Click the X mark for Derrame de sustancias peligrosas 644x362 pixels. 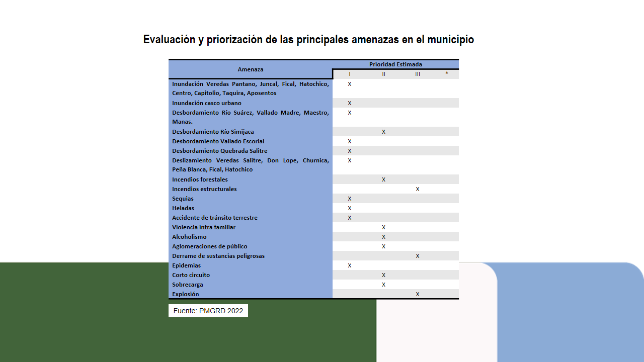pos(418,256)
